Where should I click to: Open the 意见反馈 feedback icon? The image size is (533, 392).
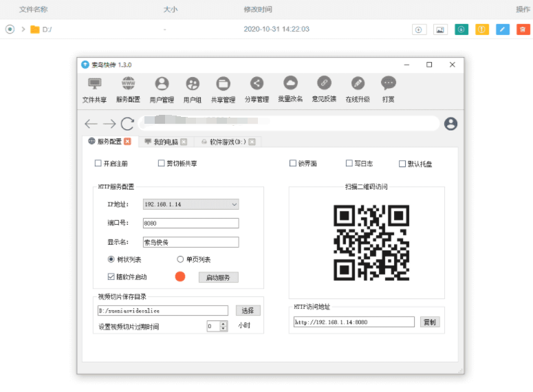(324, 90)
